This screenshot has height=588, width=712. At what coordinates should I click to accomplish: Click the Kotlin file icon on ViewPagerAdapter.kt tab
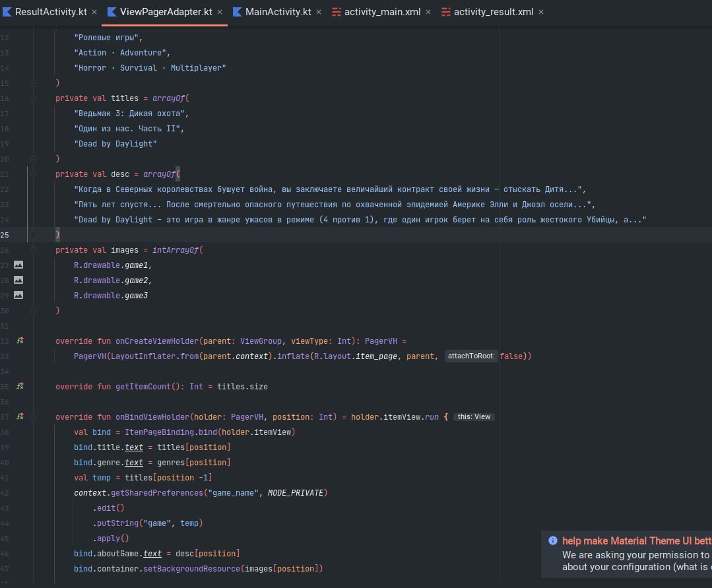112,12
